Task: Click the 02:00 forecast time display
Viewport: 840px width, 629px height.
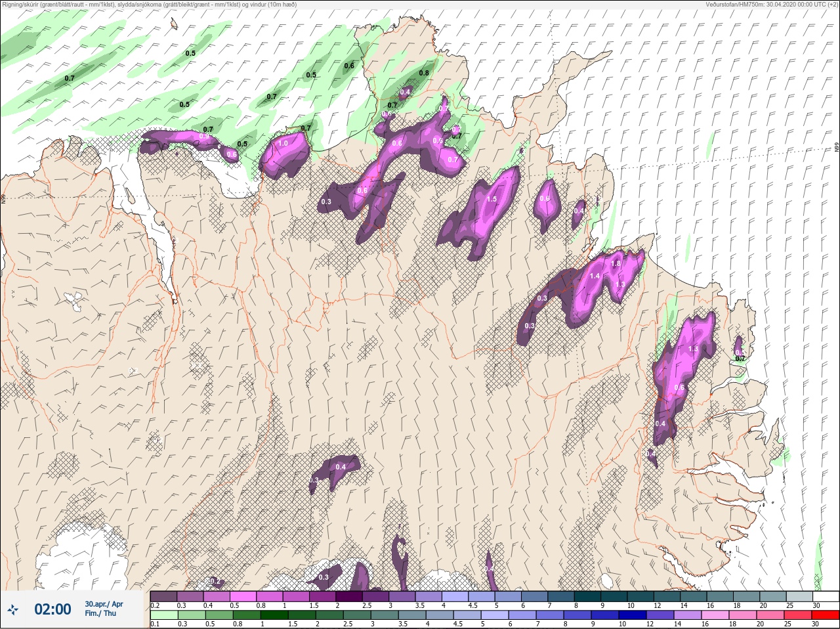Action: [x=52, y=610]
